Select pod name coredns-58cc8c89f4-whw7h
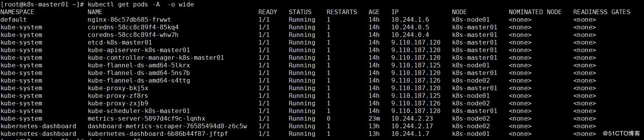The height and width of the screenshot is (140, 644). pos(133,35)
